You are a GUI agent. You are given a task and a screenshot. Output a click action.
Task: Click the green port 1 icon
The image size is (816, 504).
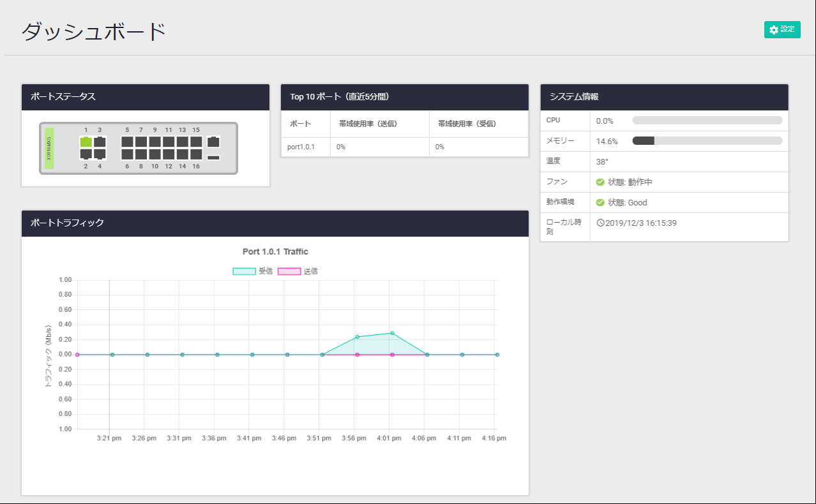86,142
